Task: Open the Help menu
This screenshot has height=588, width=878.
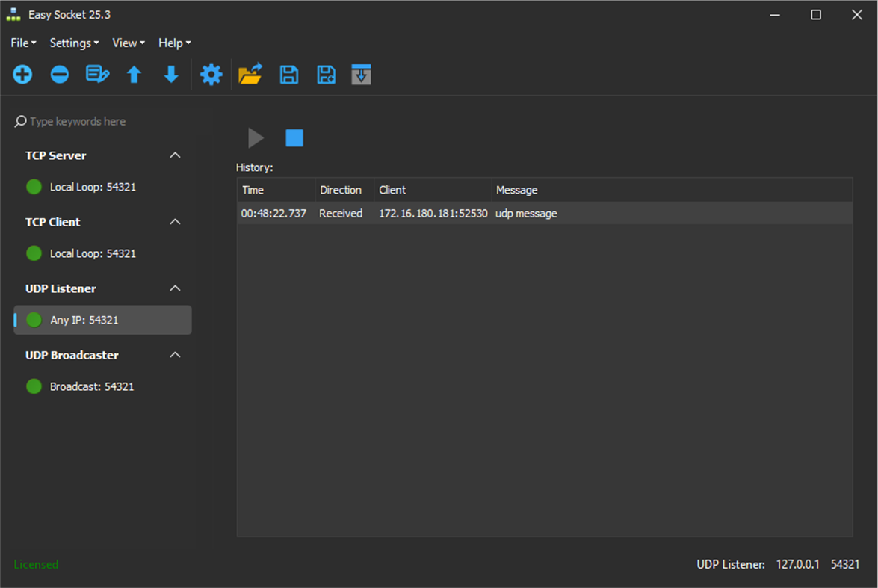Action: point(174,43)
